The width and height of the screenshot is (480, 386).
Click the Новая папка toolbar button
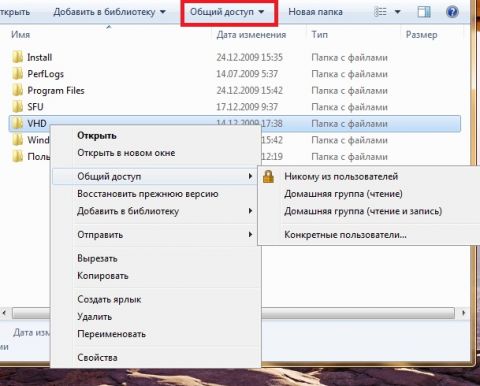[x=315, y=12]
